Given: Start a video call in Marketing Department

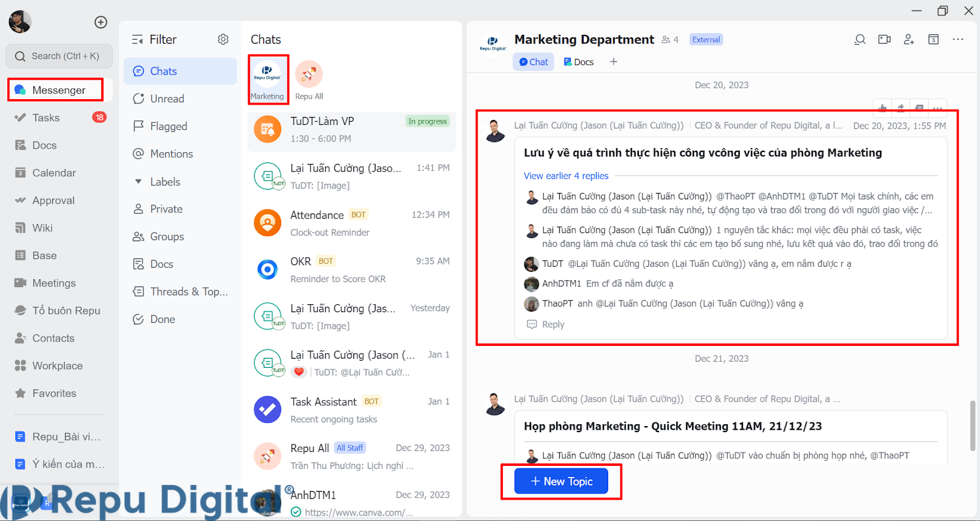Looking at the screenshot, I should click(x=884, y=40).
